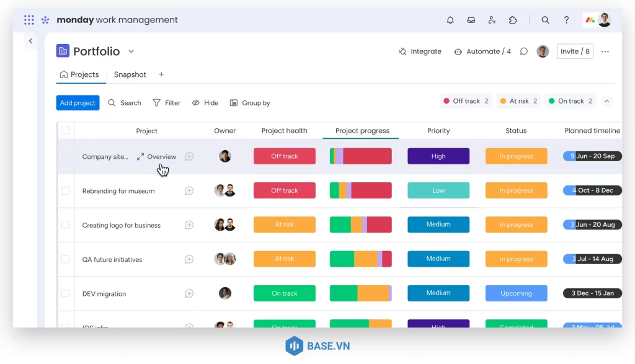
Task: Toggle the select-all checkbox in the header row
Action: pos(66,131)
